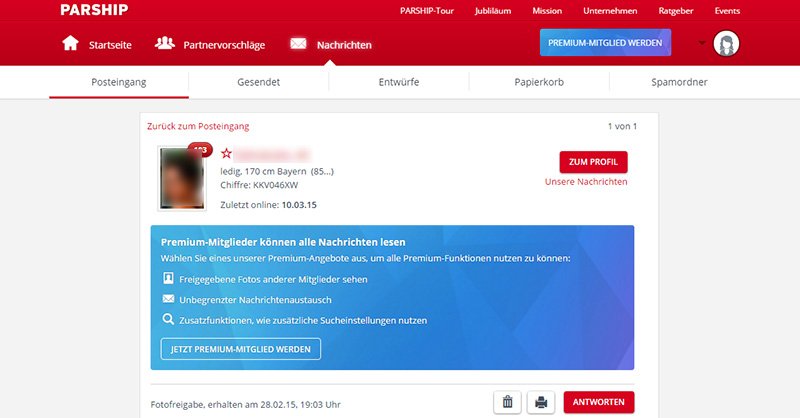Screen dimensions: 800x418
Task: Click the Zuletzt online date 10.03.15
Action: (x=299, y=205)
